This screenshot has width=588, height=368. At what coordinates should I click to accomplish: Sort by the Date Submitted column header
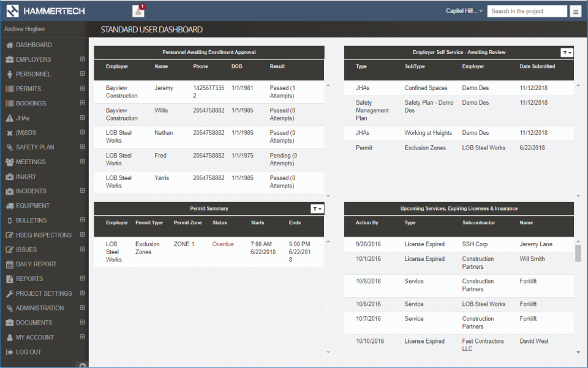pyautogui.click(x=537, y=66)
